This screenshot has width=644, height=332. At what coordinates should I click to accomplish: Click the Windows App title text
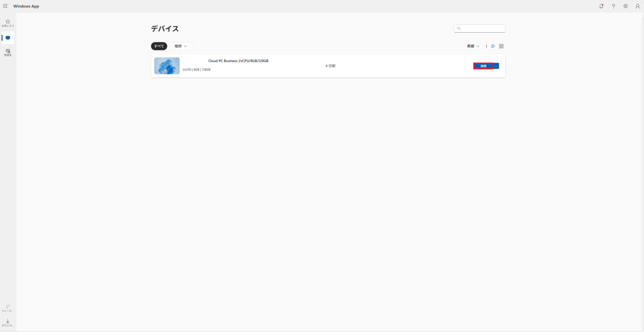point(26,6)
